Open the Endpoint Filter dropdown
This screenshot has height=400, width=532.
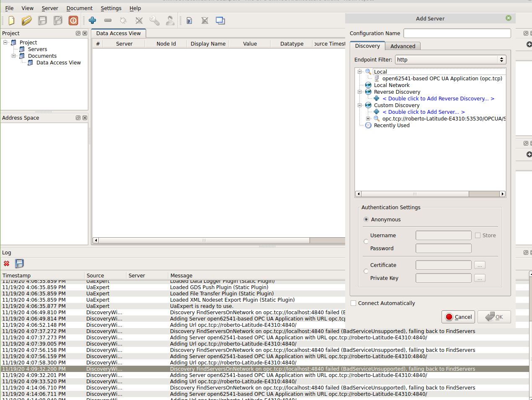click(x=501, y=59)
